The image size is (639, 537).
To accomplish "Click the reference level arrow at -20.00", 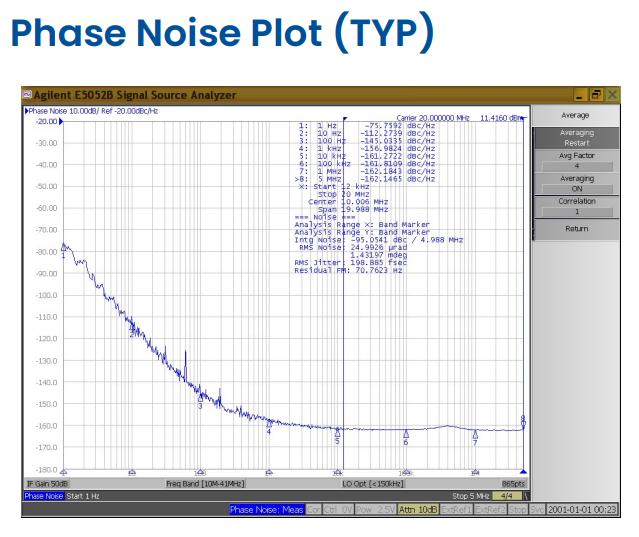I will point(61,121).
